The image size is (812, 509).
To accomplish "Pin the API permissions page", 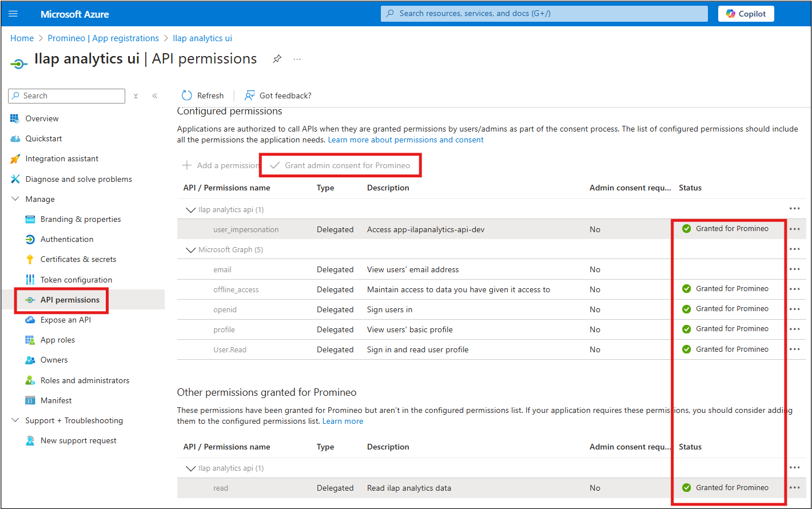I will click(x=277, y=59).
